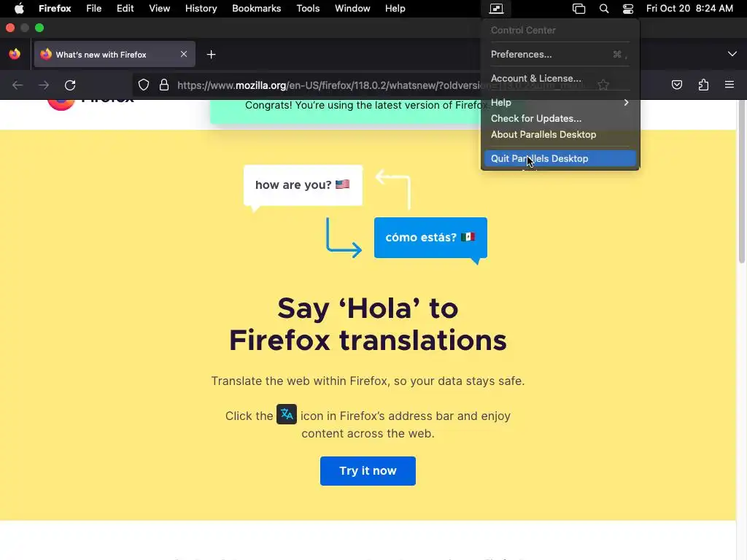Save page to Pocket

click(676, 85)
